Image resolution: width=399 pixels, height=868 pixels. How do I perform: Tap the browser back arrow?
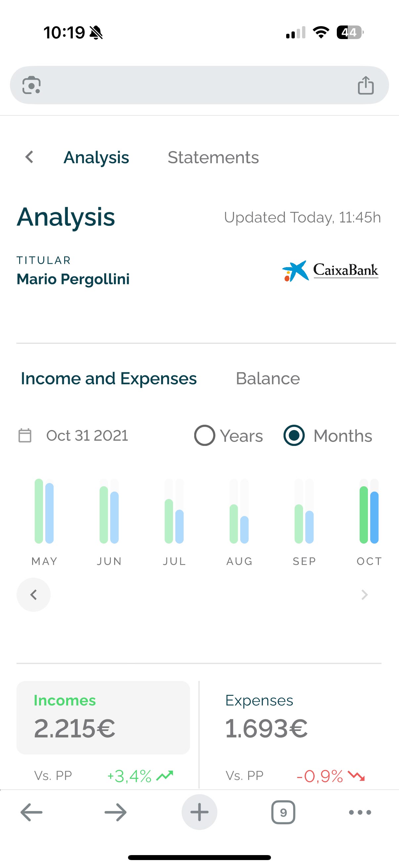pyautogui.click(x=31, y=812)
